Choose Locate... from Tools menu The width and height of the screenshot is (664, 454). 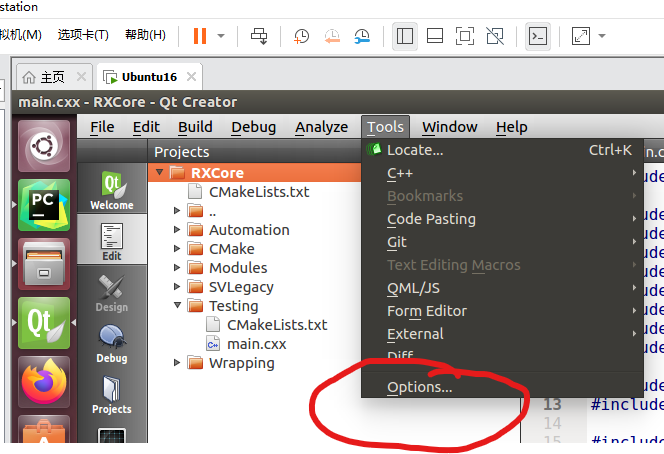(x=502, y=150)
